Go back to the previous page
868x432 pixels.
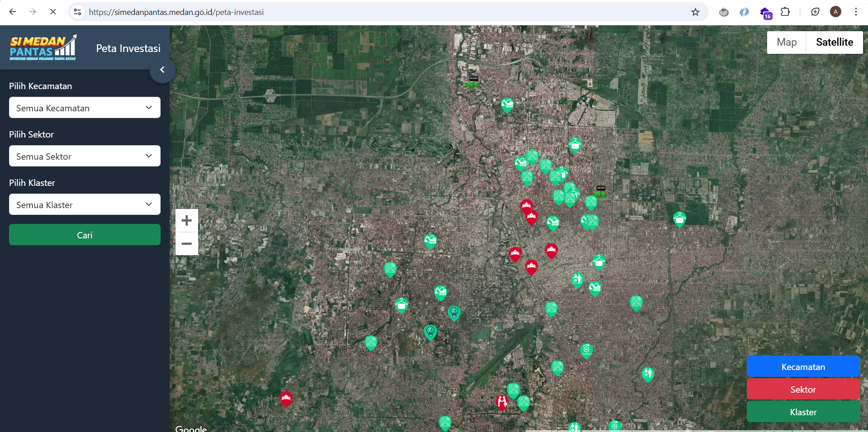(x=13, y=12)
